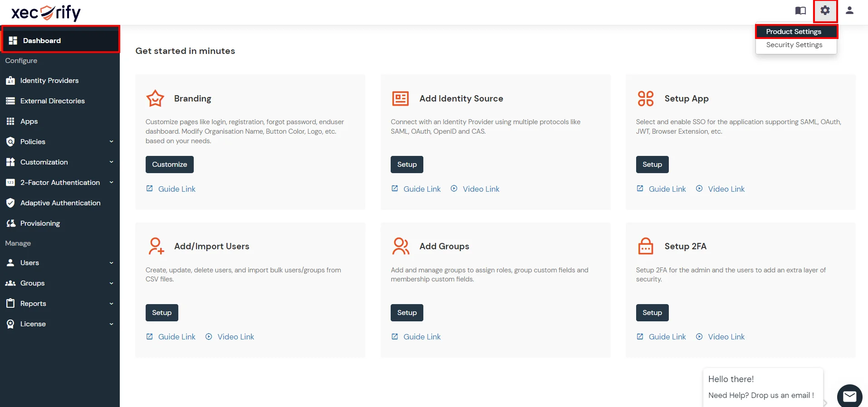Screen dimensions: 868x407
Task: Click the External Directories sidebar icon
Action: point(10,101)
